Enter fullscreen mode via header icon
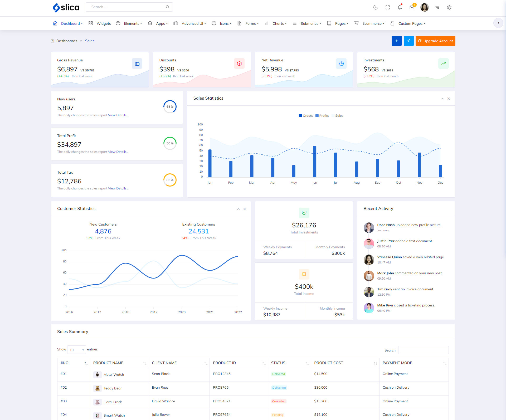This screenshot has width=506, height=420. (x=388, y=7)
